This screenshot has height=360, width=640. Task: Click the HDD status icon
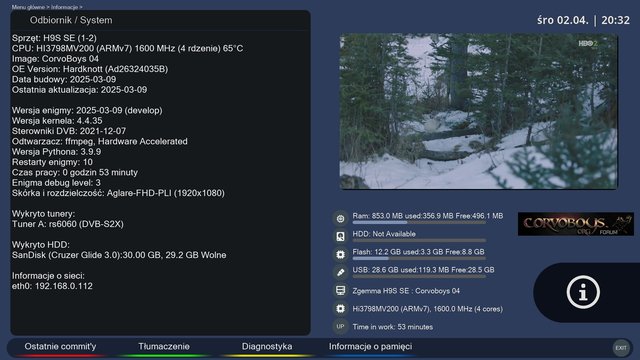pos(340,236)
